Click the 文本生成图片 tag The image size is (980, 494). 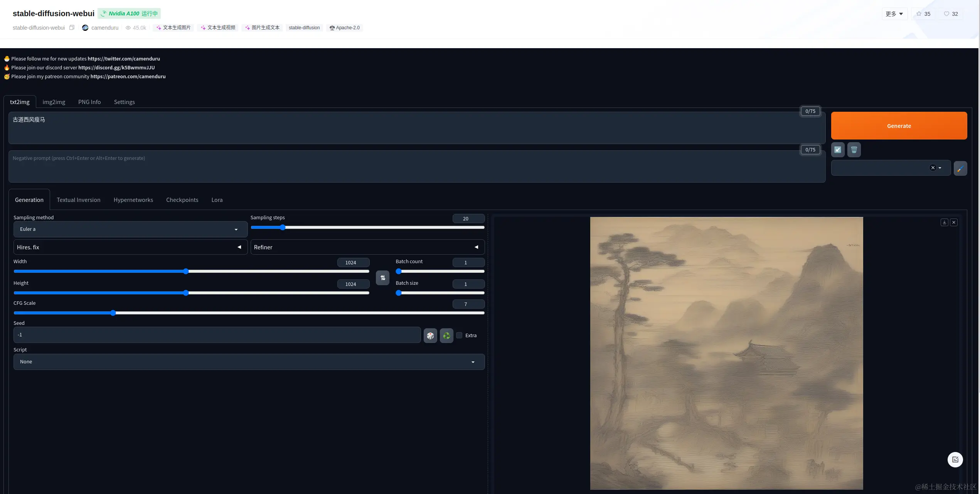click(x=173, y=28)
